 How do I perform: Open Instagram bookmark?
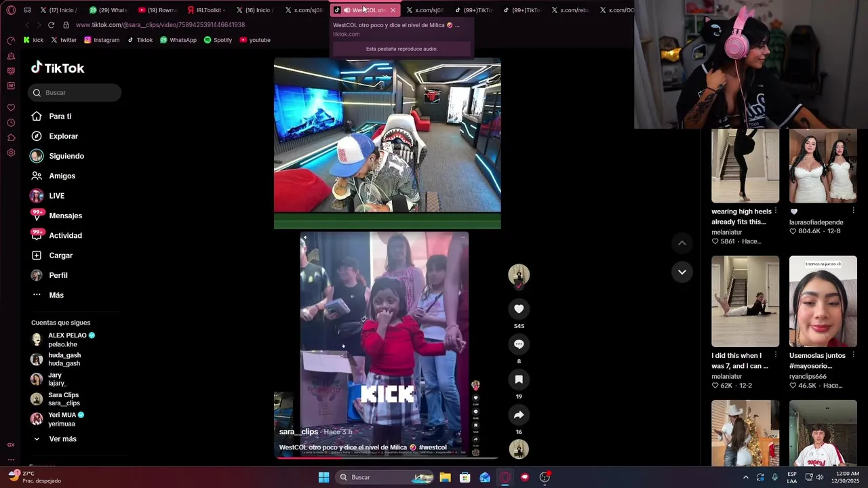pos(102,40)
